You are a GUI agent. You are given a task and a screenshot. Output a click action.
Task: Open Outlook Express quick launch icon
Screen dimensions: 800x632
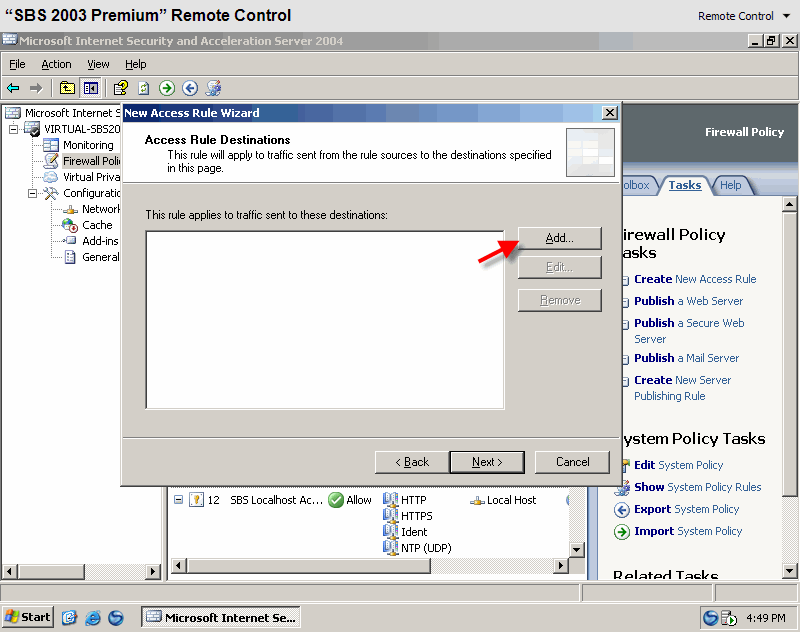coord(69,618)
